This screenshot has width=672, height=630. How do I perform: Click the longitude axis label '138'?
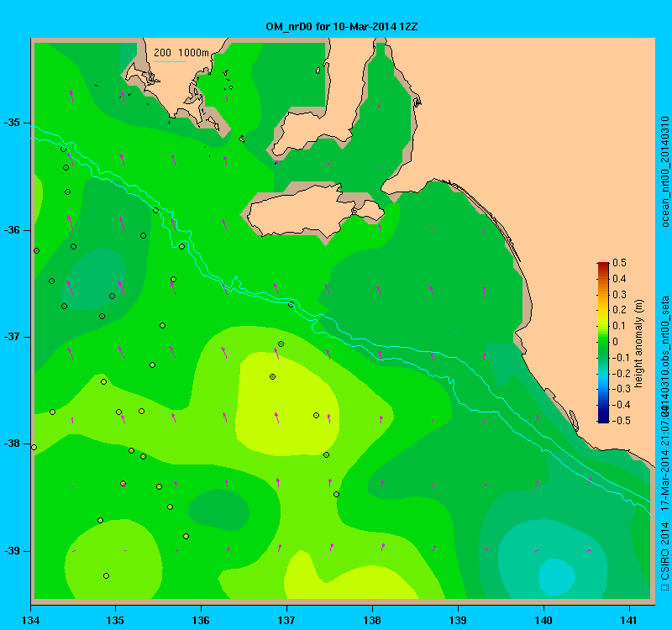372,620
